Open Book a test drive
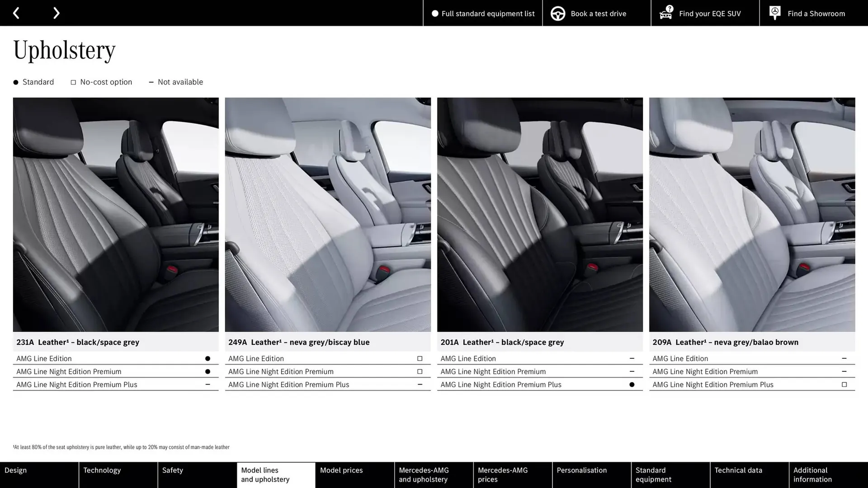The image size is (868, 488). [596, 13]
